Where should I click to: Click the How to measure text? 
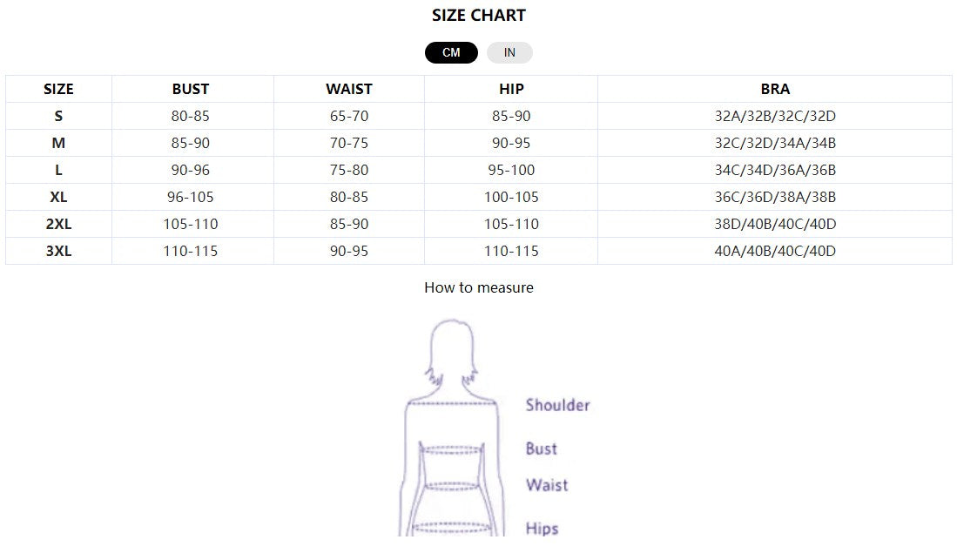click(478, 287)
